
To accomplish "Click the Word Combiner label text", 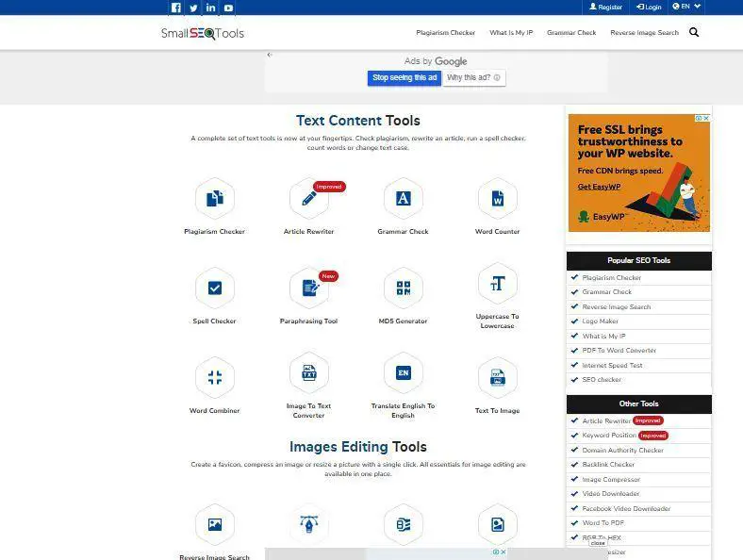I will click(x=214, y=410).
